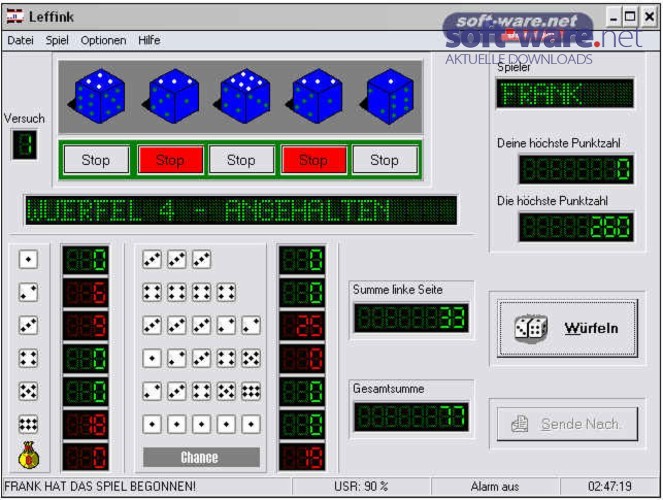Click first die of the three-of-a-kind row
The width and height of the screenshot is (663, 500).
[152, 259]
